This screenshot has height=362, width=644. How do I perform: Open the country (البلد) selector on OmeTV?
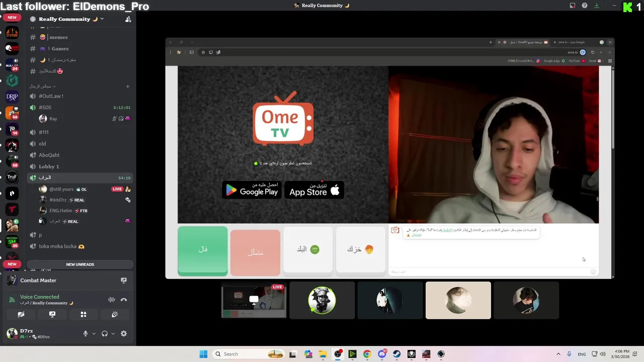point(308,250)
